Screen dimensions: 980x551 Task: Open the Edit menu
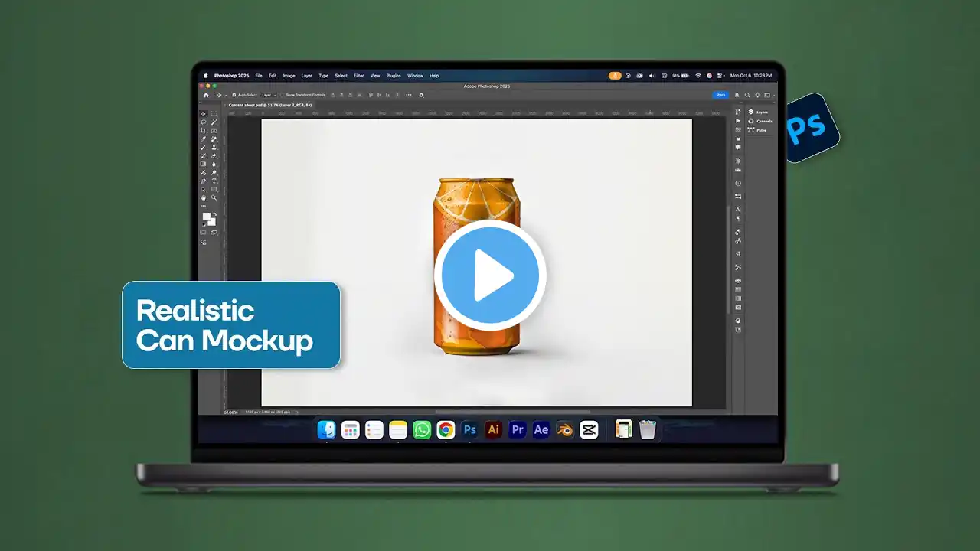[x=273, y=76]
